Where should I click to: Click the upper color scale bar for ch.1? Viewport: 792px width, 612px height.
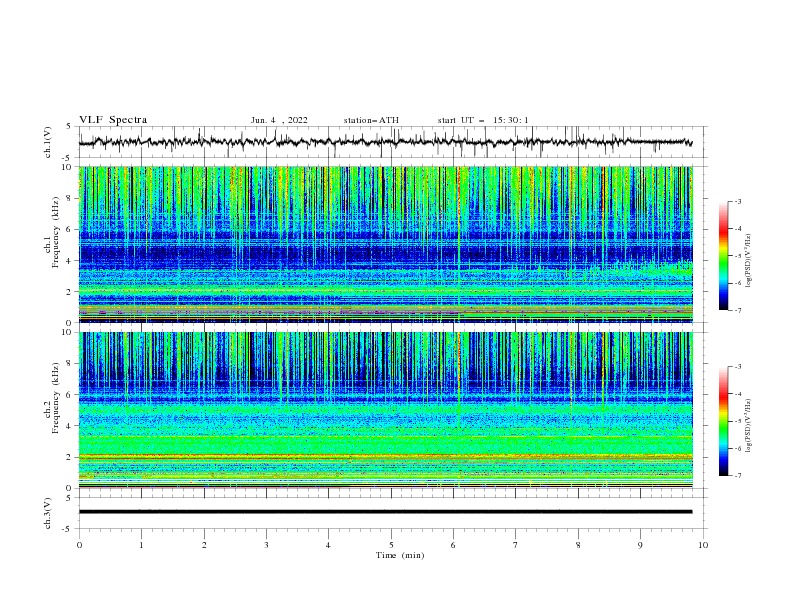point(723,256)
